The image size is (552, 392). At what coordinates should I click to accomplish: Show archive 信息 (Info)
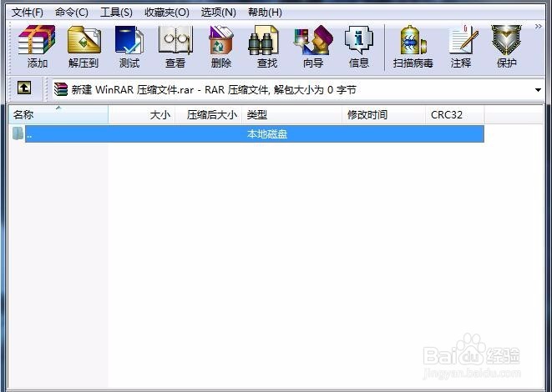click(359, 47)
